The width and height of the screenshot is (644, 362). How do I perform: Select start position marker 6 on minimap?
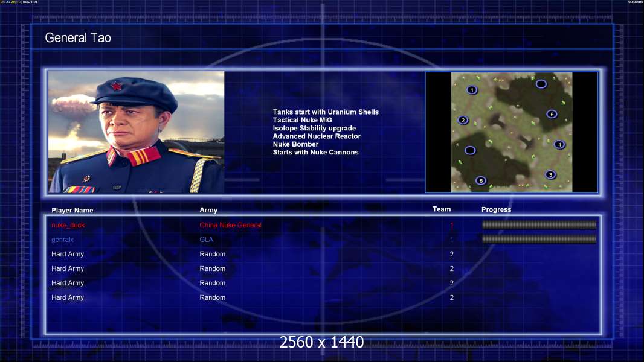coord(481,180)
